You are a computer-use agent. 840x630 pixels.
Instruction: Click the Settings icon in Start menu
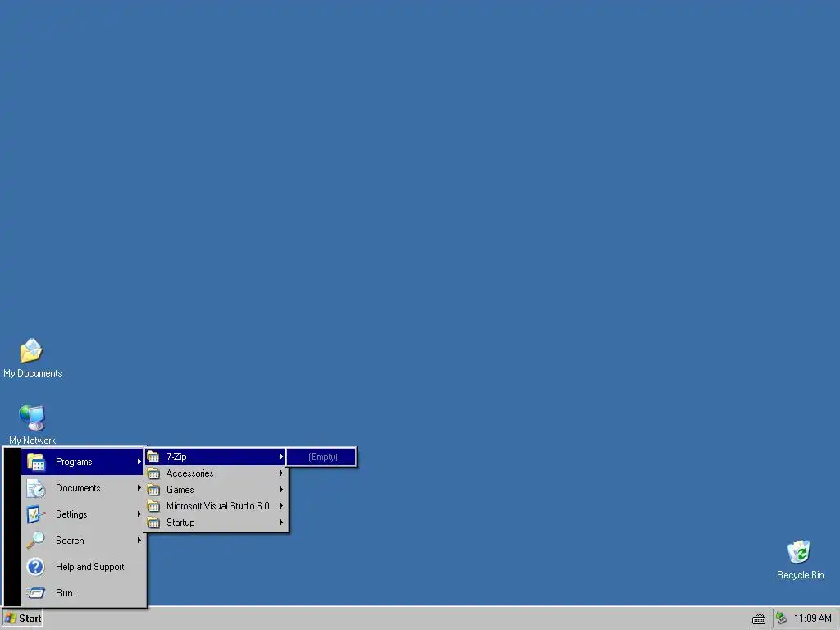pos(36,514)
